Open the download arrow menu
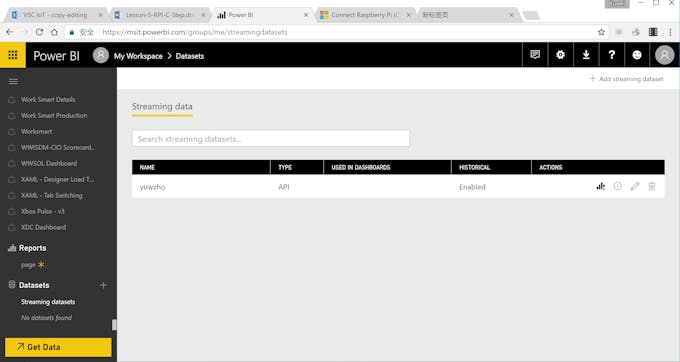This screenshot has height=362, width=680. click(x=586, y=55)
